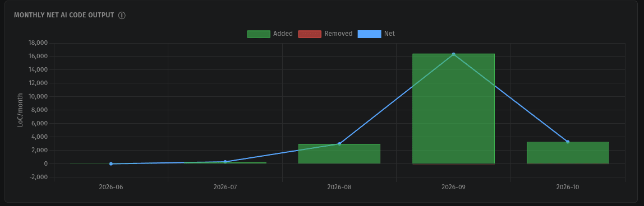Click the Net data point for 2026-06
Screen dimensions: 644x206
(x=111, y=164)
